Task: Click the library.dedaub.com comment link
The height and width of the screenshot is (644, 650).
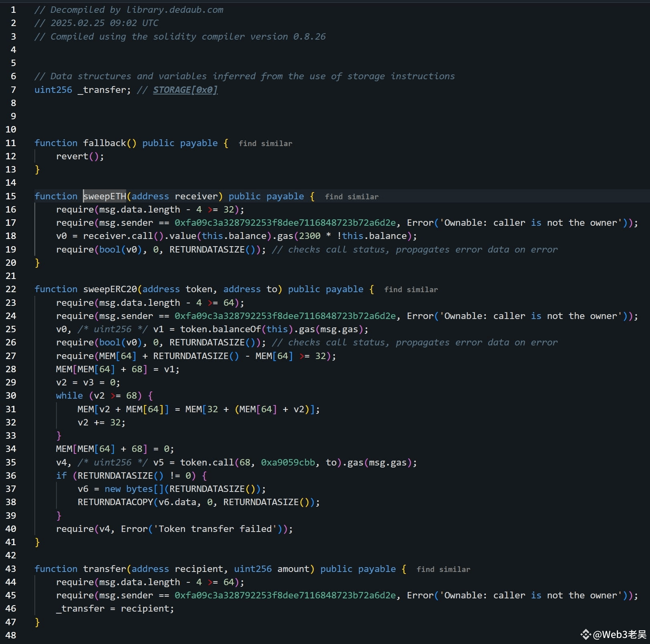Action: [174, 10]
